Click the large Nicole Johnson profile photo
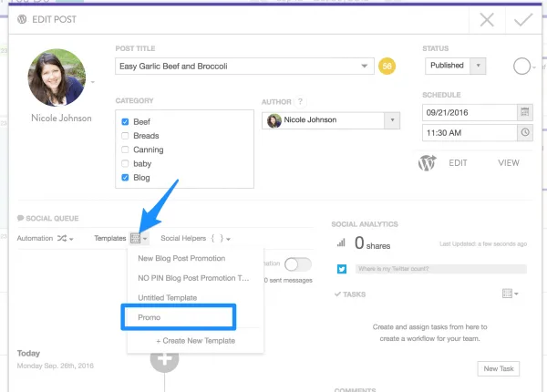This screenshot has width=547, height=392. click(57, 77)
